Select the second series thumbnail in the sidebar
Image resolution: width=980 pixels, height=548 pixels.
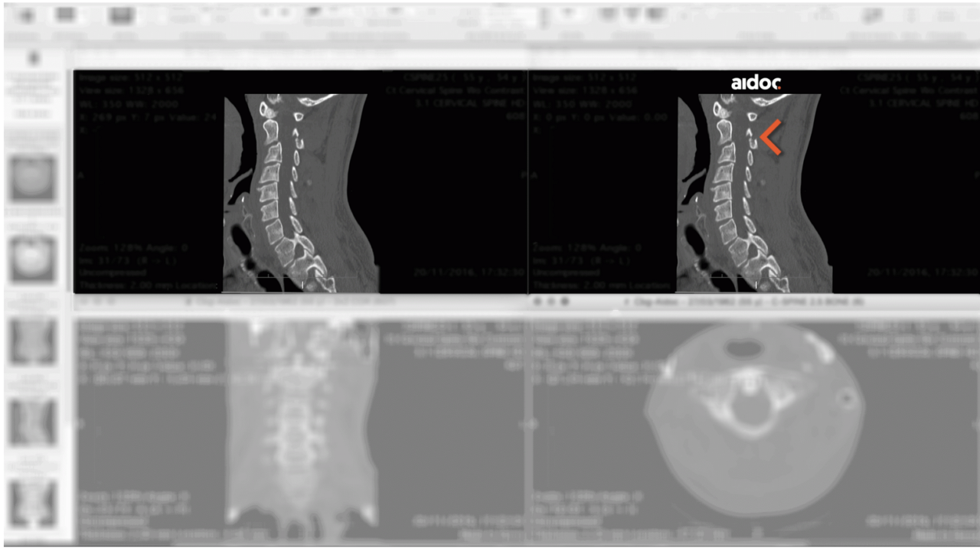33,259
